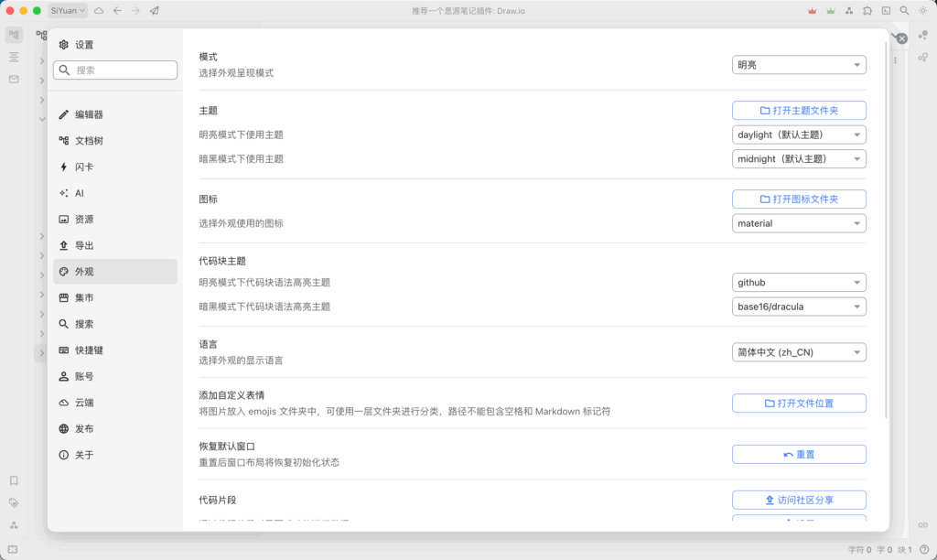Open the outline panel icon in left dock
The width and height of the screenshot is (937, 560).
(14, 57)
